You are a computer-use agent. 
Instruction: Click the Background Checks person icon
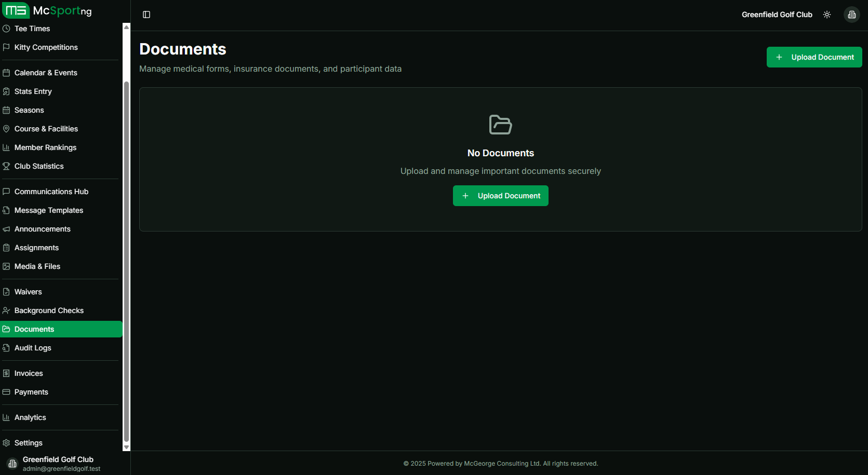pos(6,310)
